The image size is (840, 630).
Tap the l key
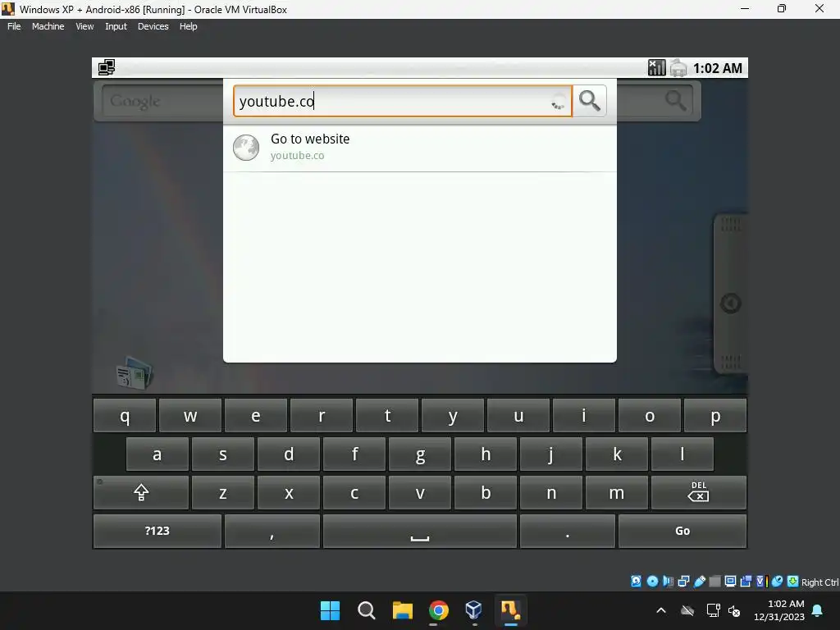682,454
